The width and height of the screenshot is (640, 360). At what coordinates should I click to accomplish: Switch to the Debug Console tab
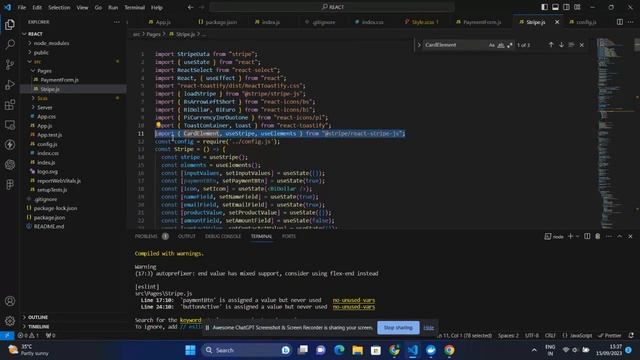click(223, 236)
